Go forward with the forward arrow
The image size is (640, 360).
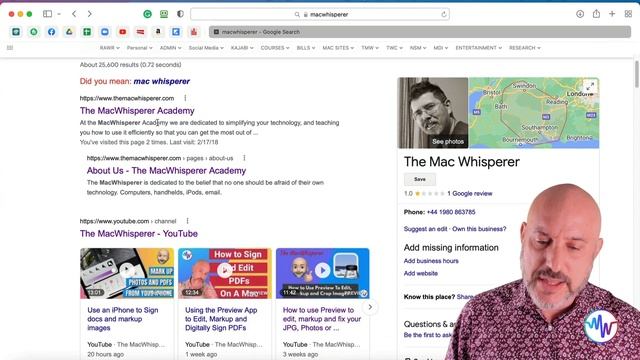89,14
